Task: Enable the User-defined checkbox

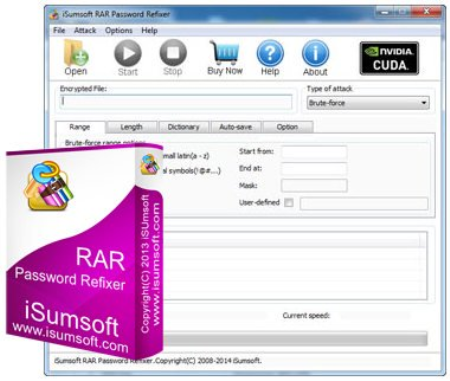Action: tap(289, 203)
